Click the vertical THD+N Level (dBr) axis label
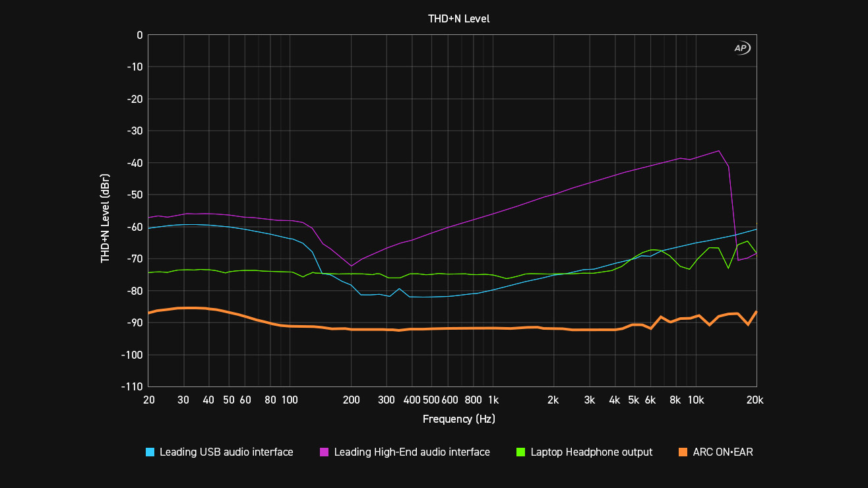868x488 pixels. (x=105, y=219)
